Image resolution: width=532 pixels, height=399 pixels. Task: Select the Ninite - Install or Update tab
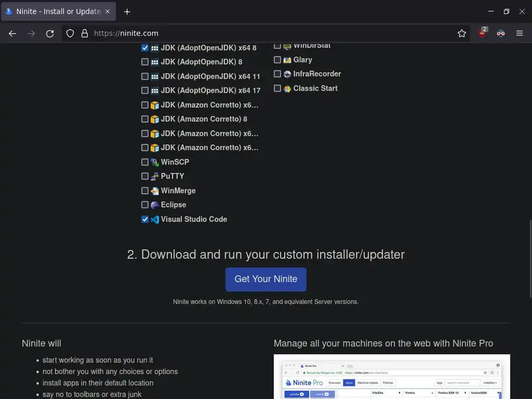[x=58, y=11]
